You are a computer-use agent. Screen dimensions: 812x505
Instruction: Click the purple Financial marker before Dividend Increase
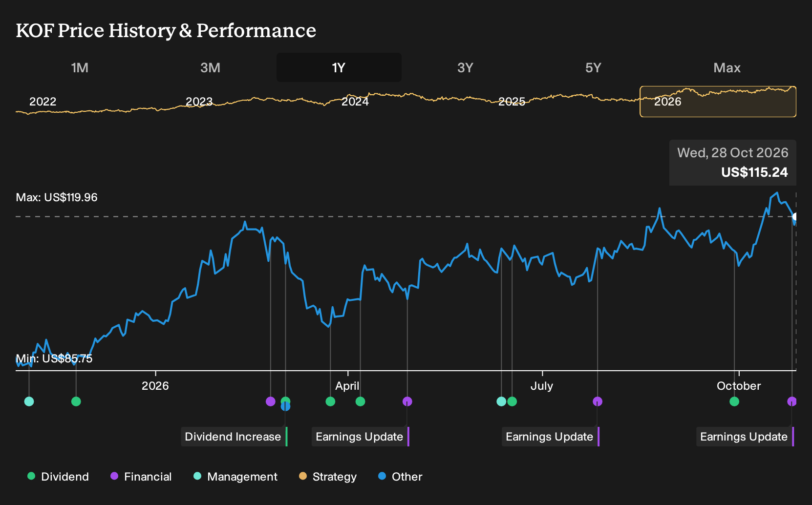(x=271, y=401)
